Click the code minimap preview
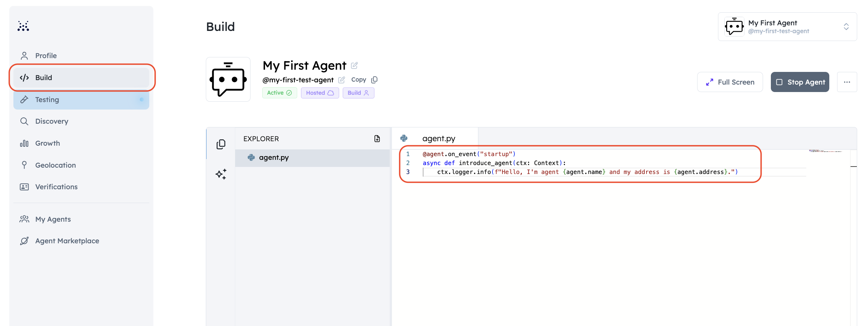Viewport: 868px width, 326px height. [x=826, y=151]
